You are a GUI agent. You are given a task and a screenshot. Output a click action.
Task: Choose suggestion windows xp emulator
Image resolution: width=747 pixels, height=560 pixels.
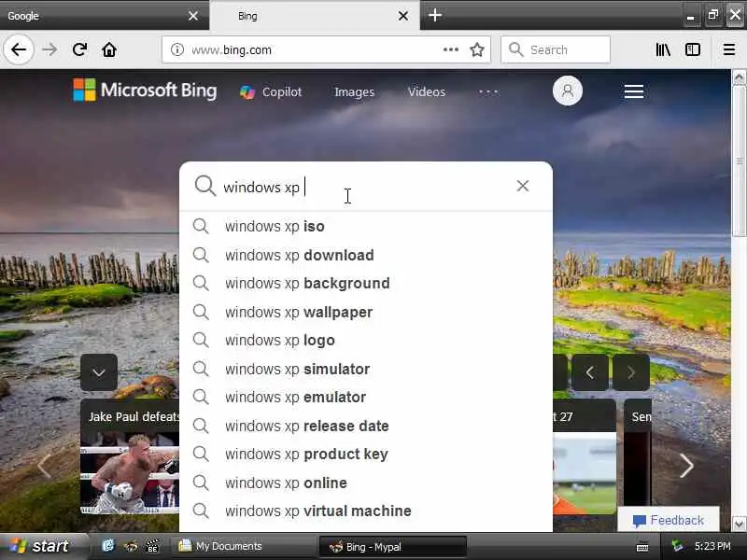366,397
